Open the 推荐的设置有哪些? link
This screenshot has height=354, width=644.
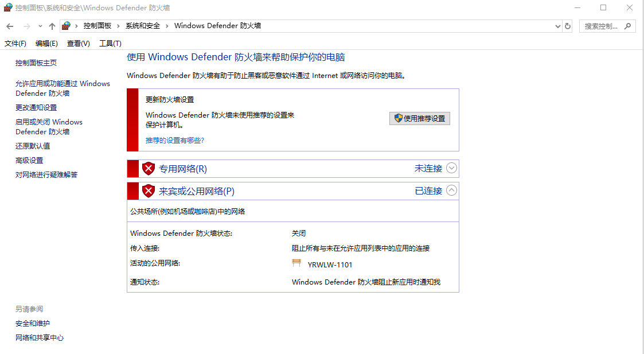(x=175, y=140)
